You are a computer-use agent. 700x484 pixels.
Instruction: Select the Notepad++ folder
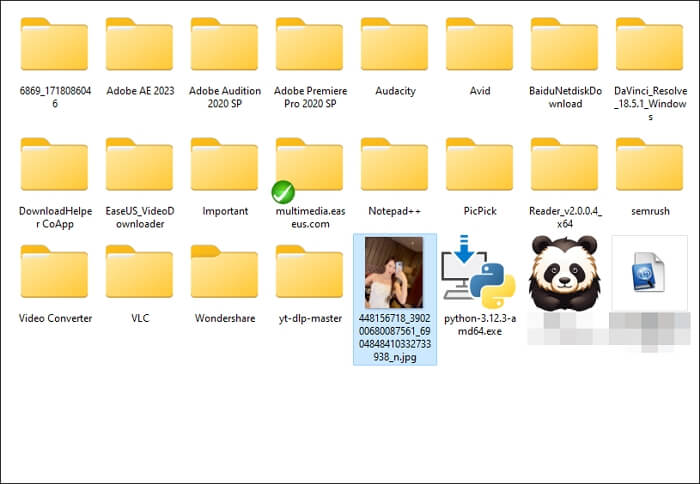click(394, 166)
